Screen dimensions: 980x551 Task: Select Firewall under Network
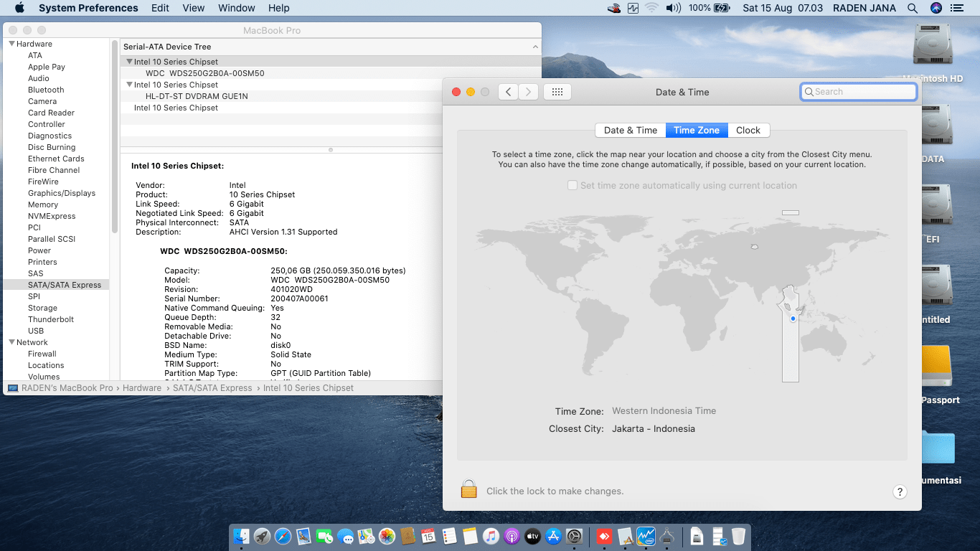click(x=42, y=354)
